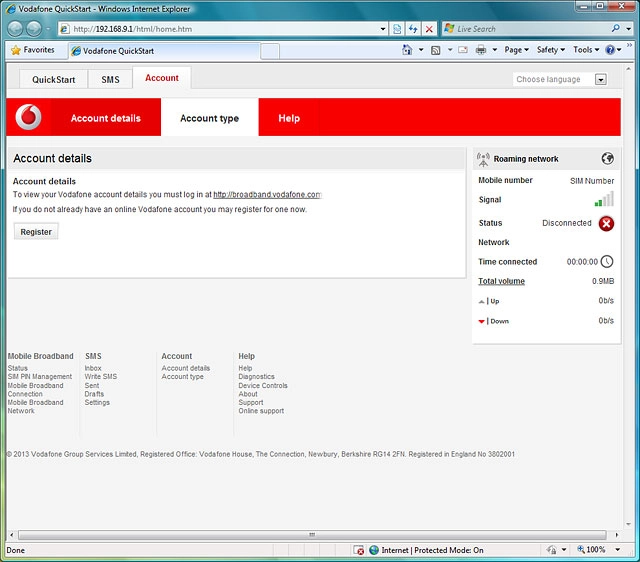Open the broadband.vodafone.com link
Screen dimensions: 640x562
tap(267, 195)
